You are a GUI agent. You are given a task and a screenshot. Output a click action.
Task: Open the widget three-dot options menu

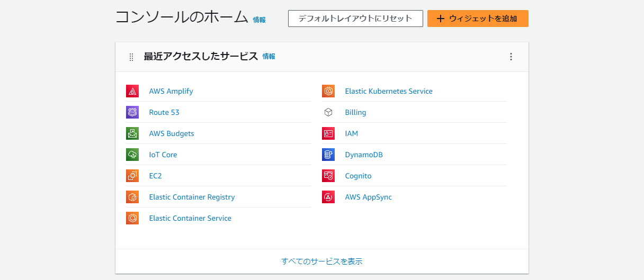(x=511, y=57)
